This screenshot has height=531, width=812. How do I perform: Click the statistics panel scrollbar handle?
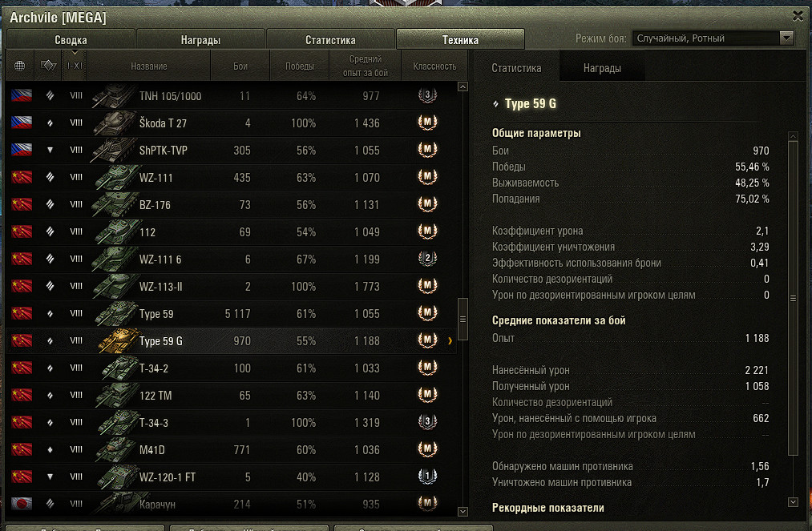click(793, 298)
